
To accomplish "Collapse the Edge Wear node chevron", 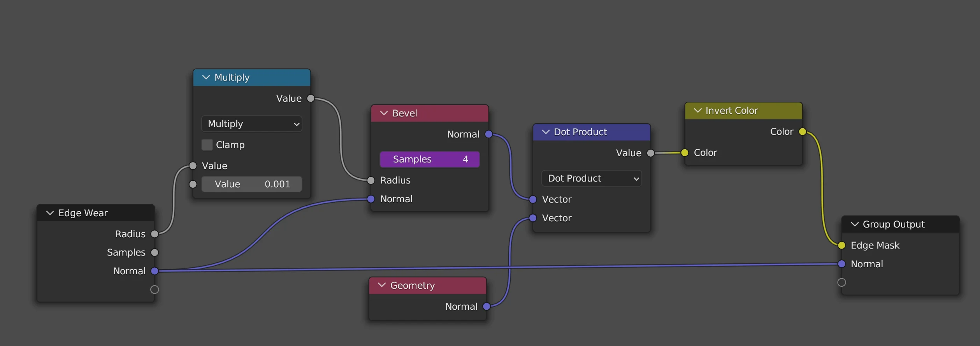I will tap(50, 213).
